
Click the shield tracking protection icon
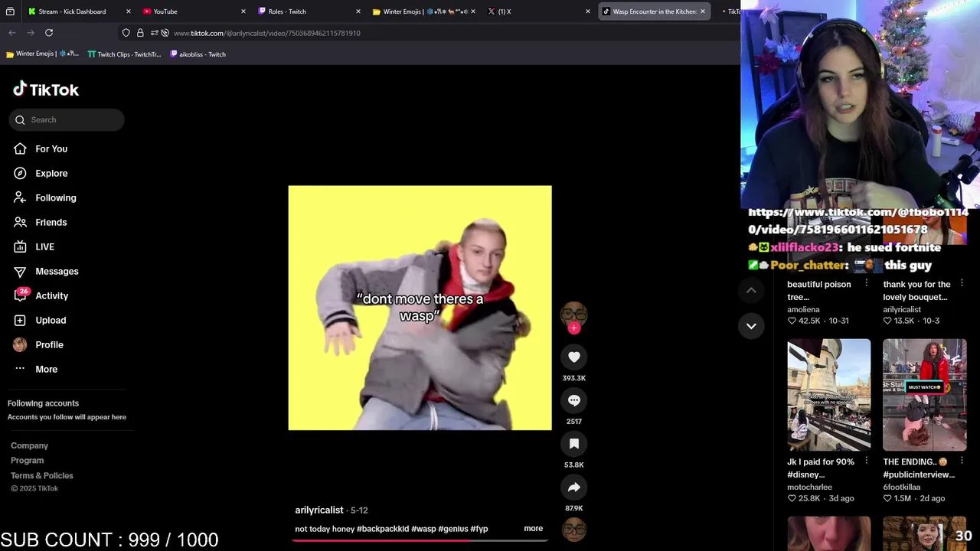[126, 33]
